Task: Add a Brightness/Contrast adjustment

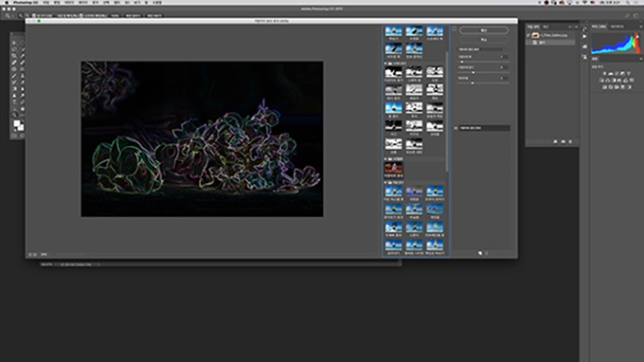Action: (x=604, y=73)
